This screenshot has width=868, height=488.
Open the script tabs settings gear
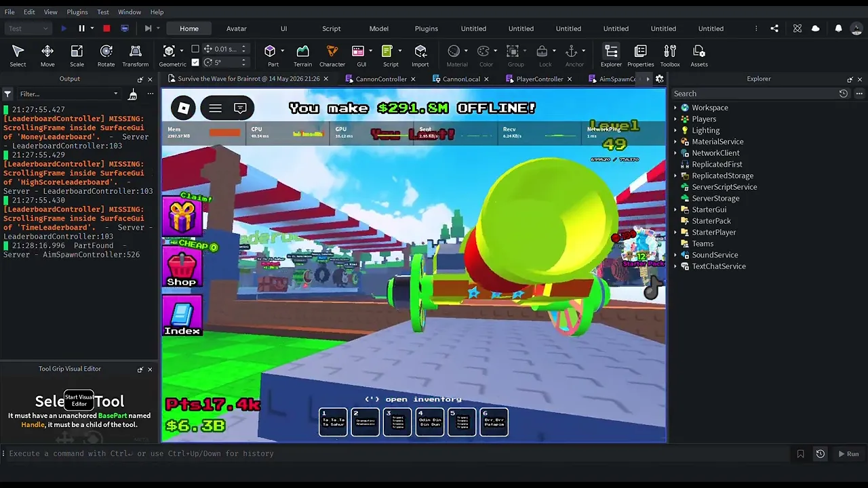659,79
